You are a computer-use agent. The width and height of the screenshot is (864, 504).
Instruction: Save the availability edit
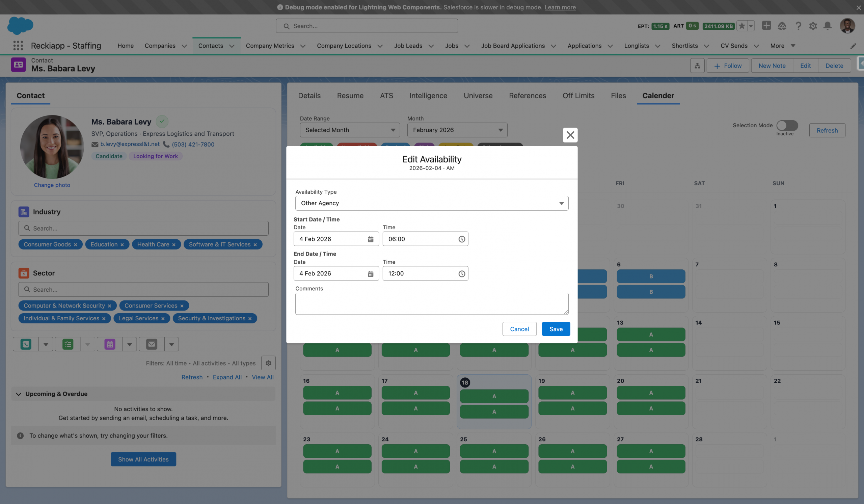pyautogui.click(x=556, y=329)
